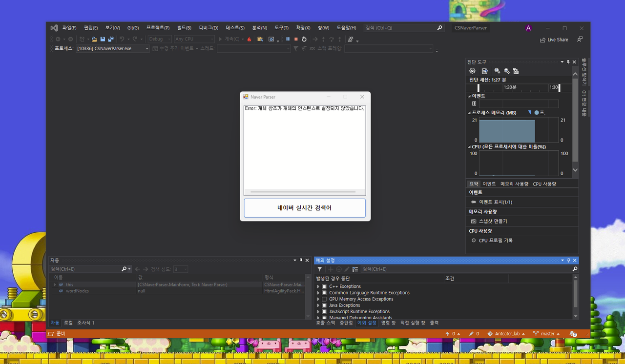Stop debugging with the red square icon
The width and height of the screenshot is (625, 364).
click(296, 39)
